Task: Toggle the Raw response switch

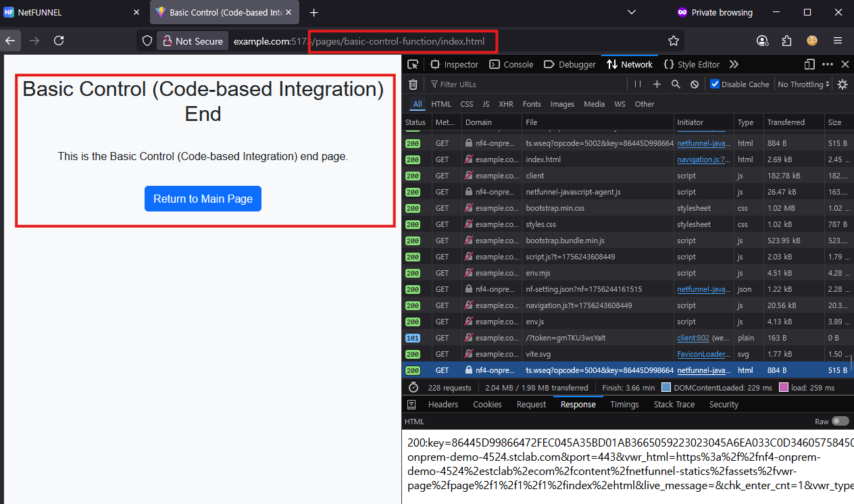Action: [x=840, y=421]
